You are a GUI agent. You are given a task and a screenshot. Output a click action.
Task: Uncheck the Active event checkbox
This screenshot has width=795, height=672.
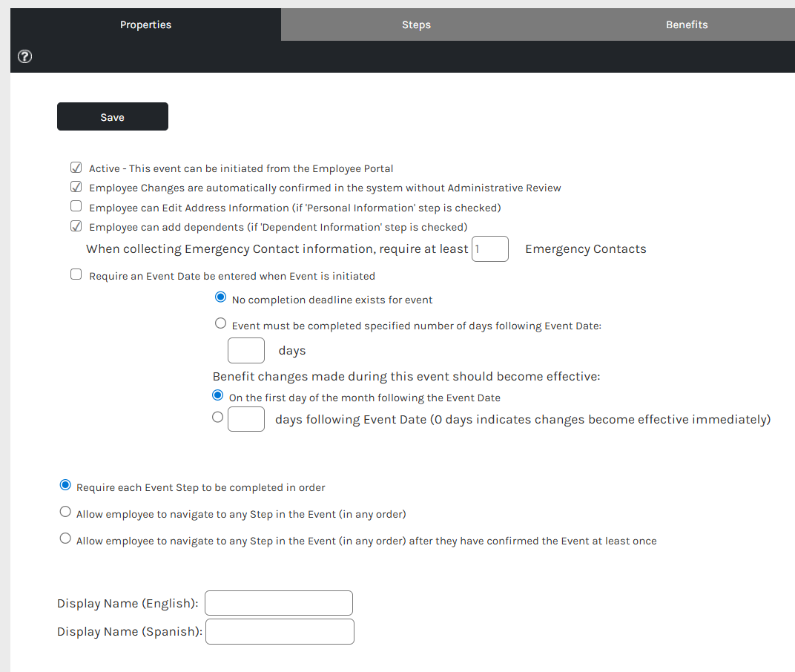tap(76, 168)
